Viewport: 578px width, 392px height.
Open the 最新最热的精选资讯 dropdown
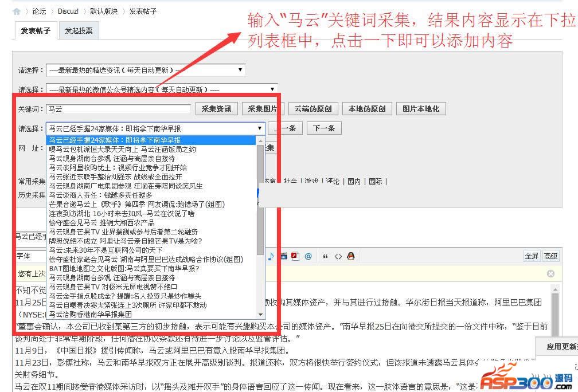click(146, 70)
